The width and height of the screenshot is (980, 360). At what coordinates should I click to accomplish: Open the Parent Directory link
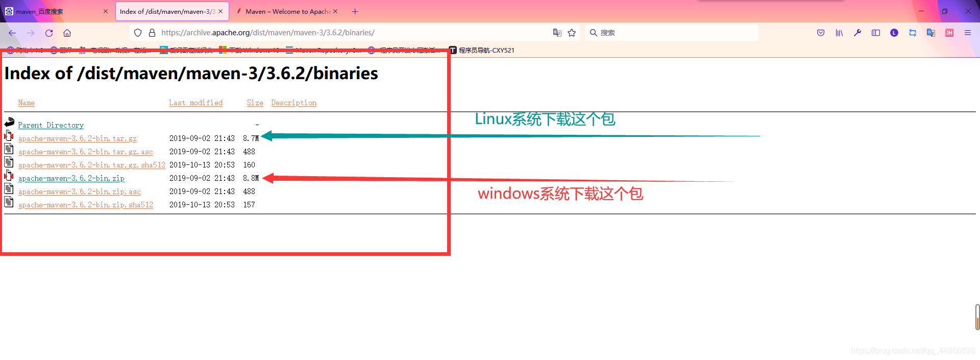(51, 125)
